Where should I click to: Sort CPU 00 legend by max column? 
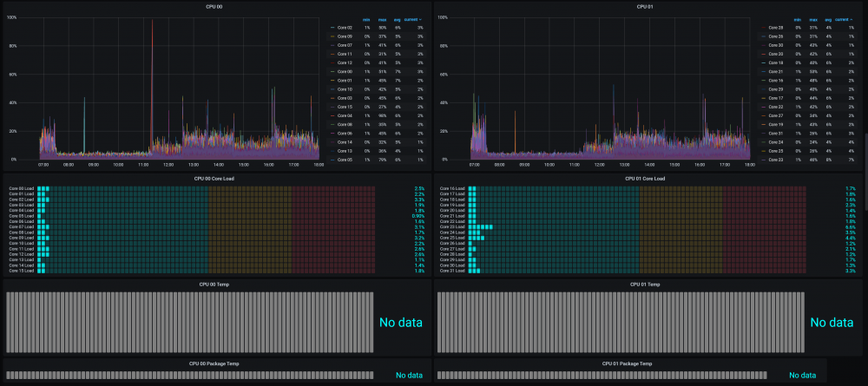(382, 19)
